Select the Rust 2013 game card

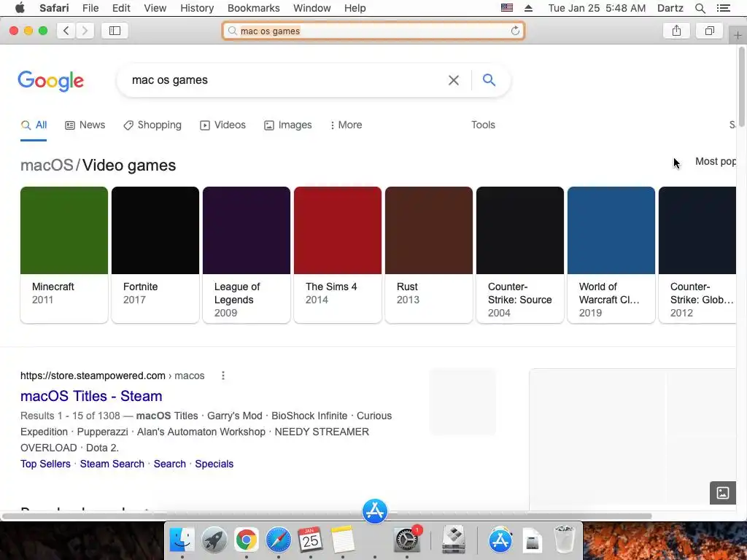[429, 254]
